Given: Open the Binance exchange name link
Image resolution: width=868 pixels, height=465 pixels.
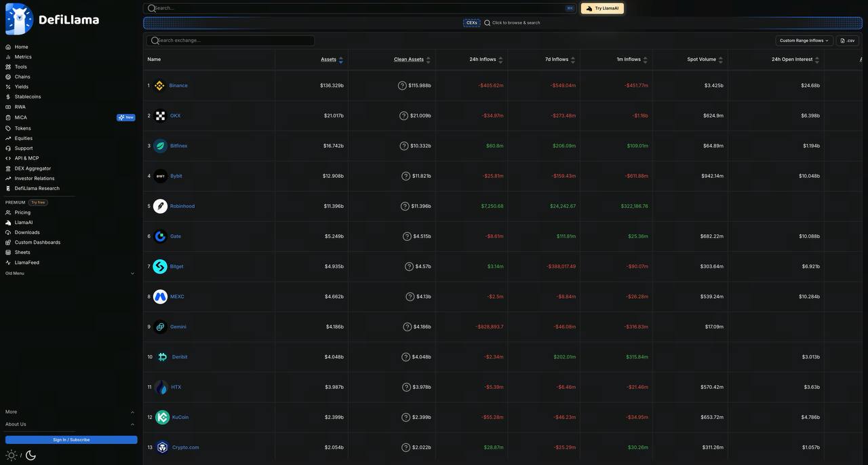Looking at the screenshot, I should (178, 86).
